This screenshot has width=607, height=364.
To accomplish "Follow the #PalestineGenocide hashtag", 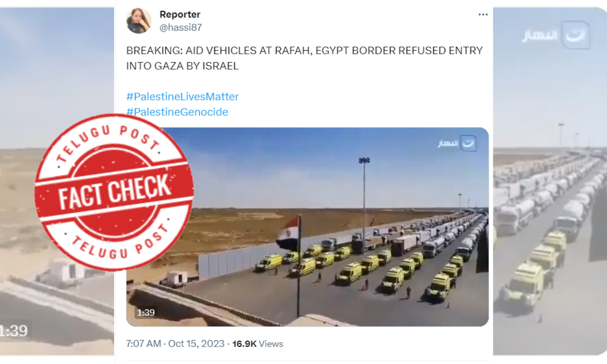I will 177,112.
